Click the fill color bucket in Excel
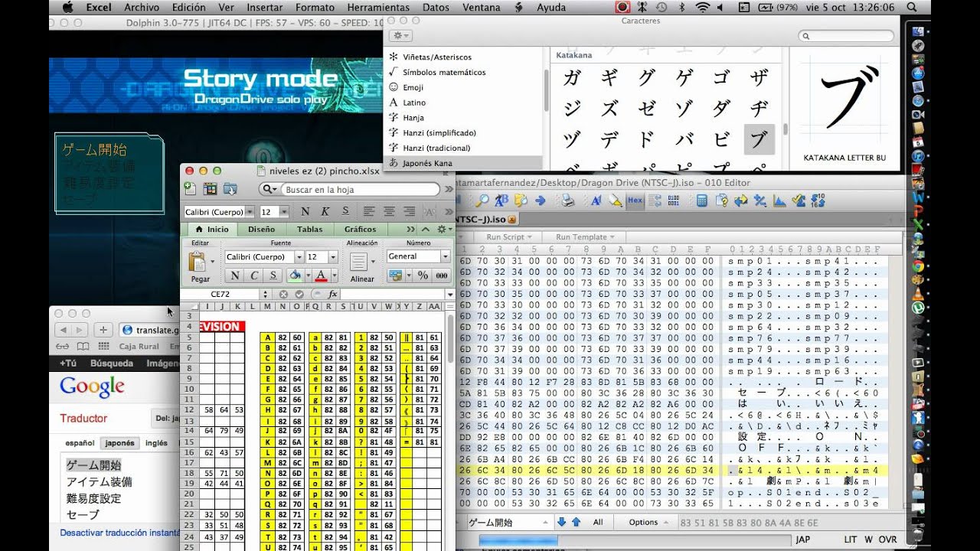This screenshot has width=980, height=551. (x=295, y=275)
